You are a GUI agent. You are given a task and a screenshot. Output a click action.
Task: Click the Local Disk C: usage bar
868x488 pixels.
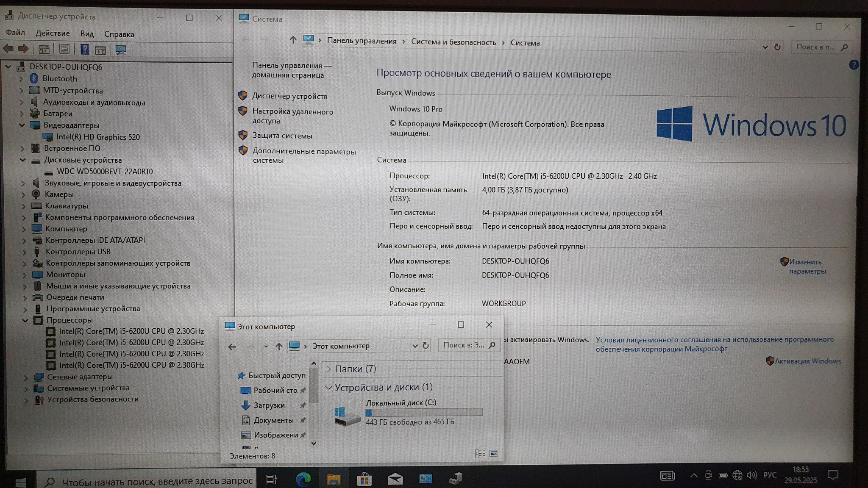(x=424, y=412)
